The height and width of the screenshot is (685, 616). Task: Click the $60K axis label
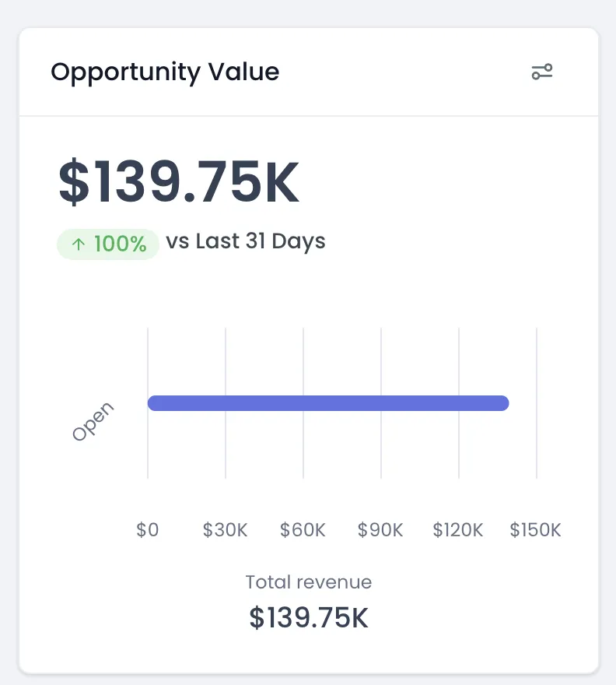point(303,530)
